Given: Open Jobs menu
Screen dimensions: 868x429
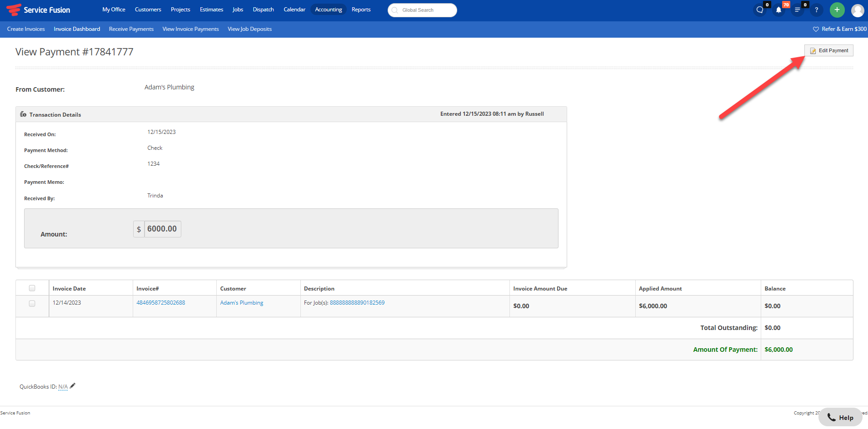Looking at the screenshot, I should pos(238,10).
